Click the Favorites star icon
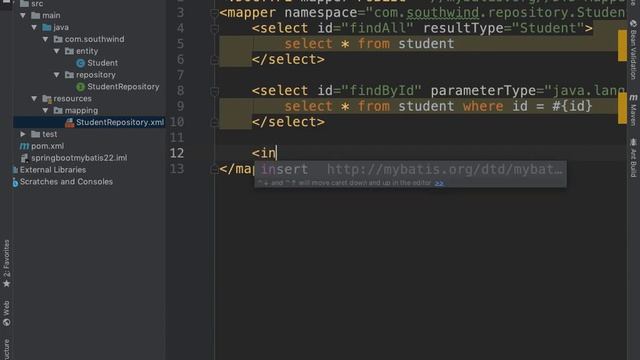The image size is (640, 360). click(x=6, y=283)
